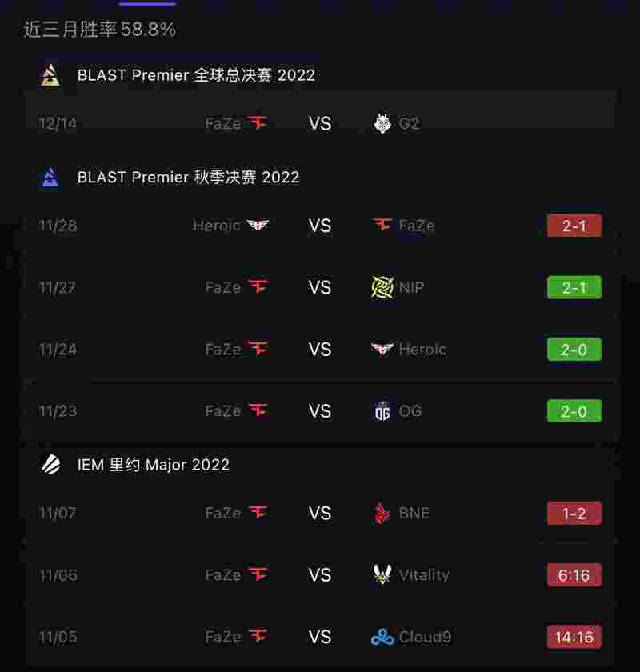640x672 pixels.
Task: Click the Cloud9 cloud logo
Action: tap(382, 637)
